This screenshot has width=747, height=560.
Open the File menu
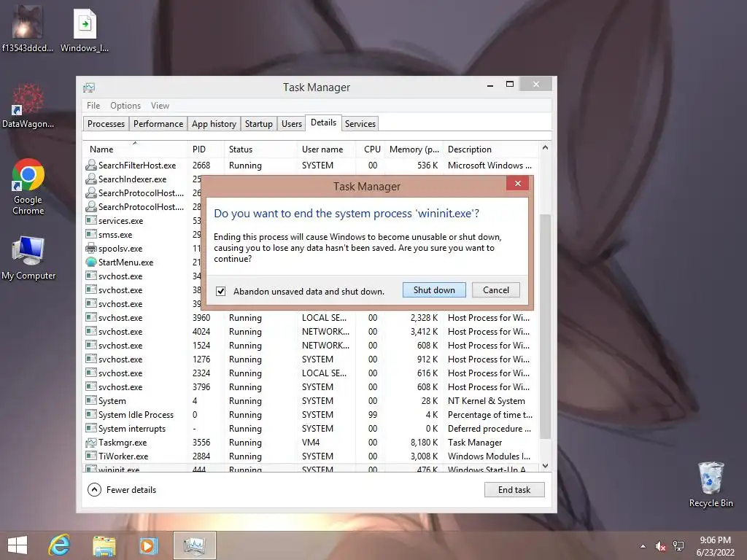point(93,106)
